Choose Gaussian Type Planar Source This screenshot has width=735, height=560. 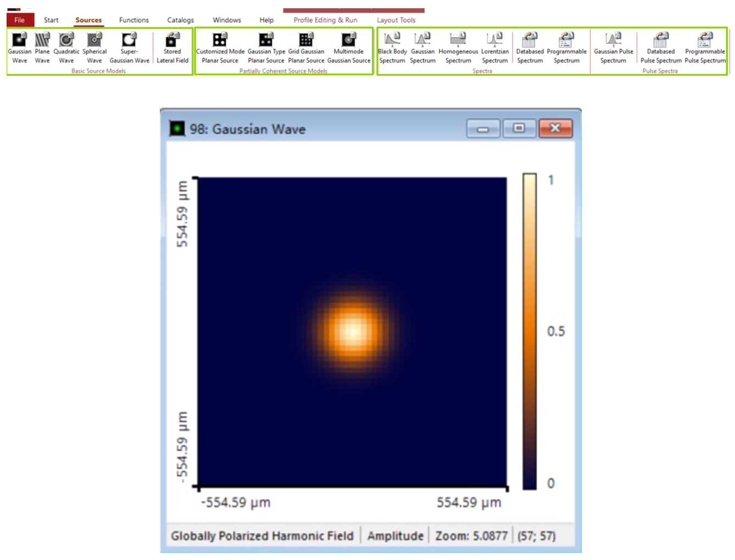(x=266, y=41)
